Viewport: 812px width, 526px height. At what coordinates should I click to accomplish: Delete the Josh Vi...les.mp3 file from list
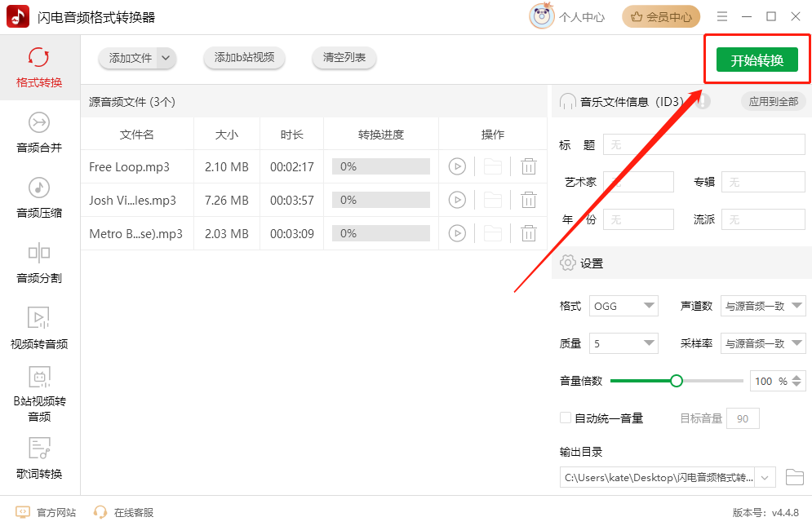coord(528,200)
